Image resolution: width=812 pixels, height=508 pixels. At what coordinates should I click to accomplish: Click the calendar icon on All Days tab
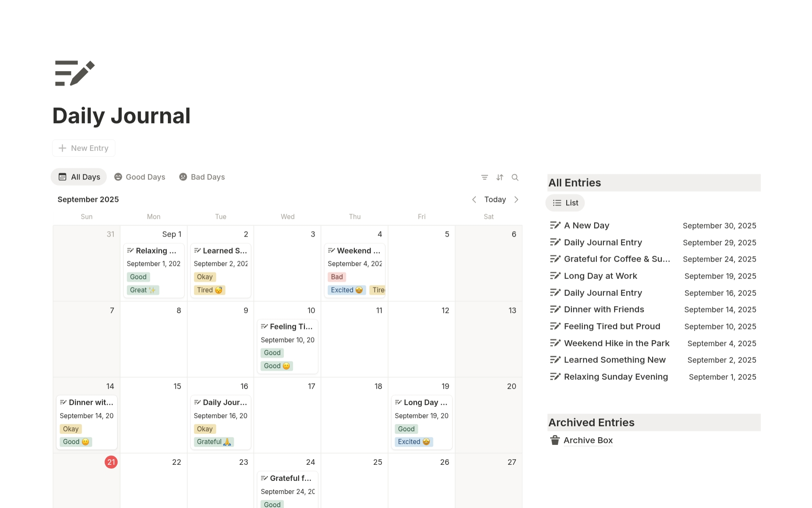click(62, 177)
